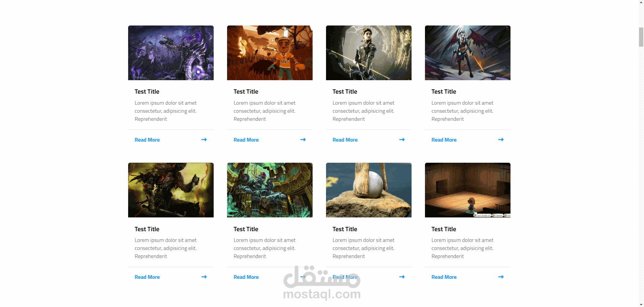Open the archer woman in forest thumbnail
Screen dimensions: 644x307
click(x=369, y=53)
